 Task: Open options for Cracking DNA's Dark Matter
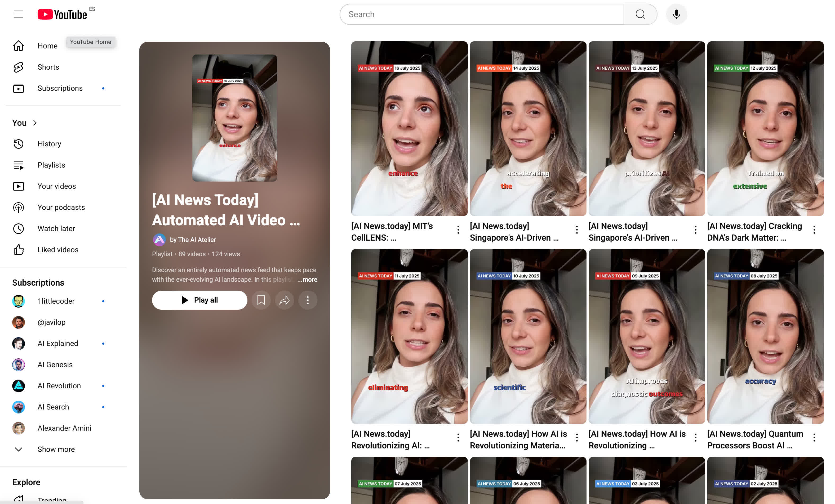coord(814,230)
